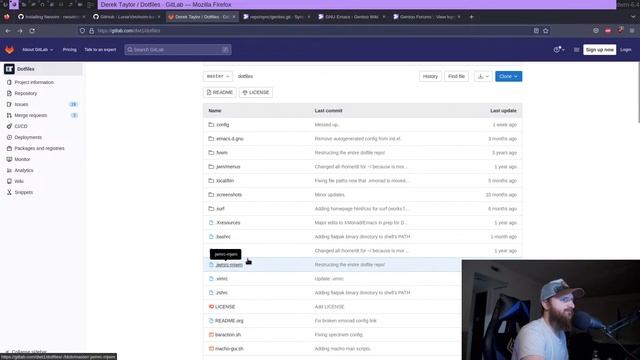The image size is (640, 360).
Task: Open the download source code dropdown
Action: pos(483,76)
